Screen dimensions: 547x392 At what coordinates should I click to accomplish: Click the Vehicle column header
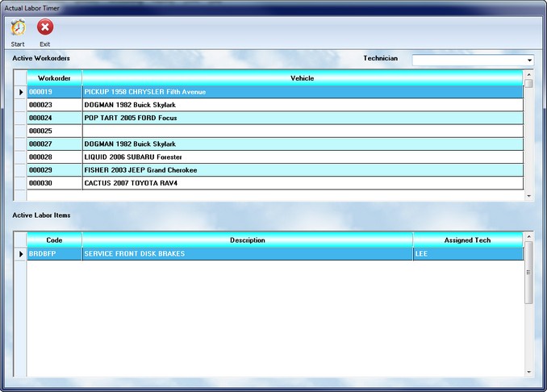303,78
